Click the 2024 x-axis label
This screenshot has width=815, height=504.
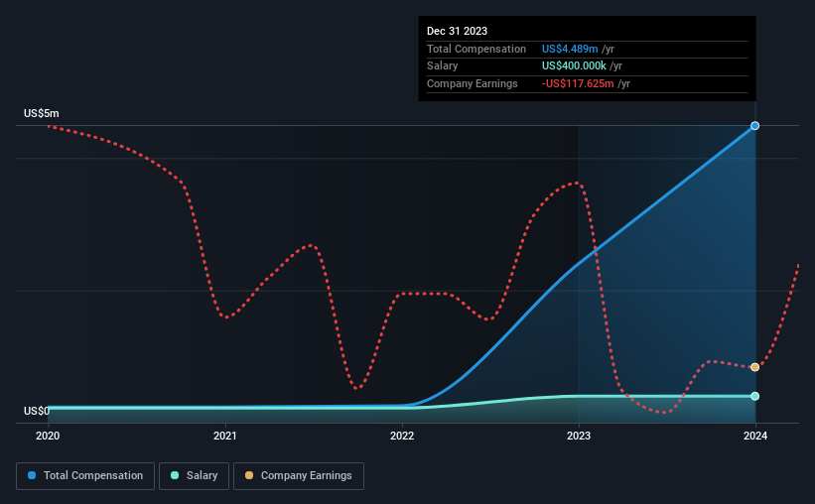pos(755,436)
